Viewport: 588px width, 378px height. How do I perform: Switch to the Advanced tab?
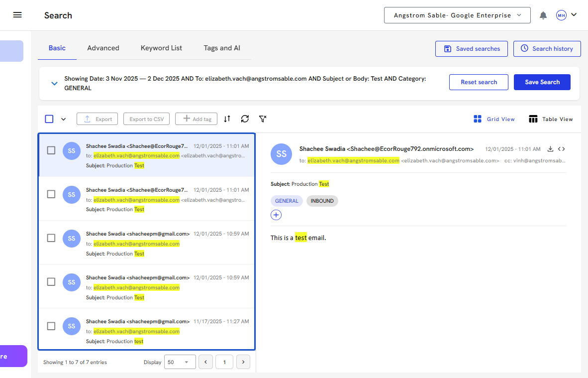click(x=103, y=48)
